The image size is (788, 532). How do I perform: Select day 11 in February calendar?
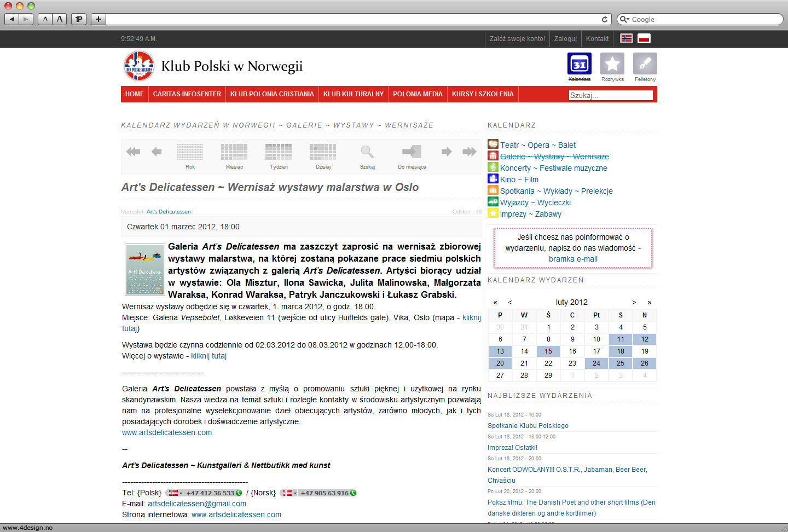[x=621, y=339]
